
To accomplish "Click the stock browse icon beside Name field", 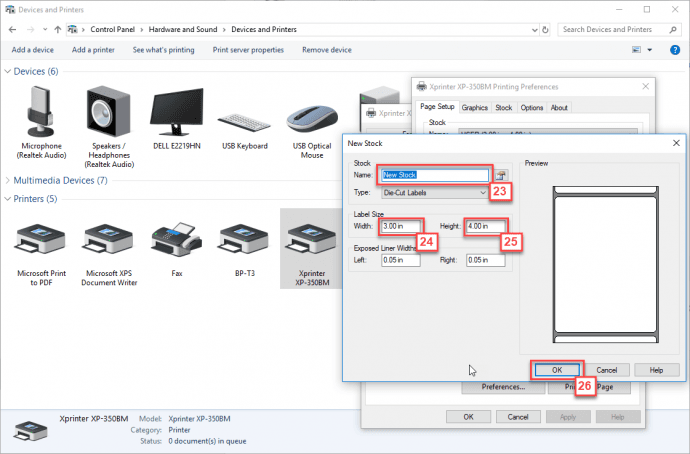I will pyautogui.click(x=500, y=175).
